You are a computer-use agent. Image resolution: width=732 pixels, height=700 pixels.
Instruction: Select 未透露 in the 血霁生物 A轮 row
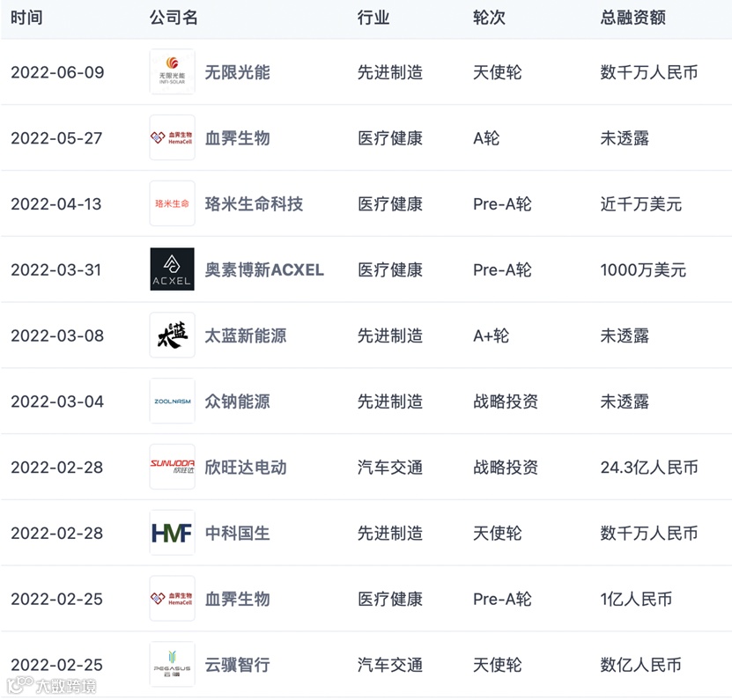pos(625,138)
